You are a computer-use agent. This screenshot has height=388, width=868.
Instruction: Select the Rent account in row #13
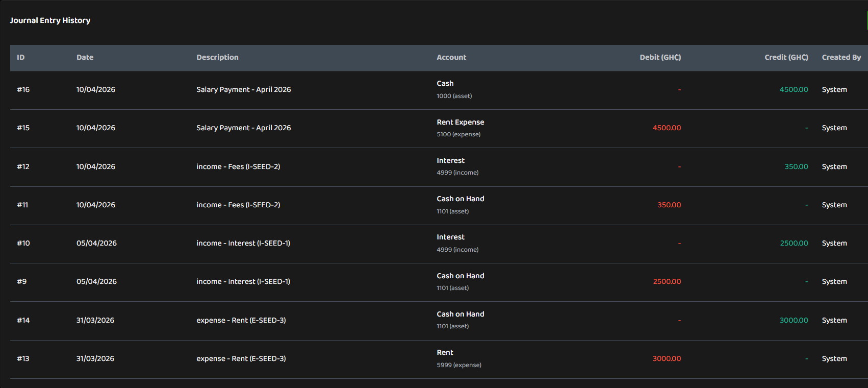point(445,352)
